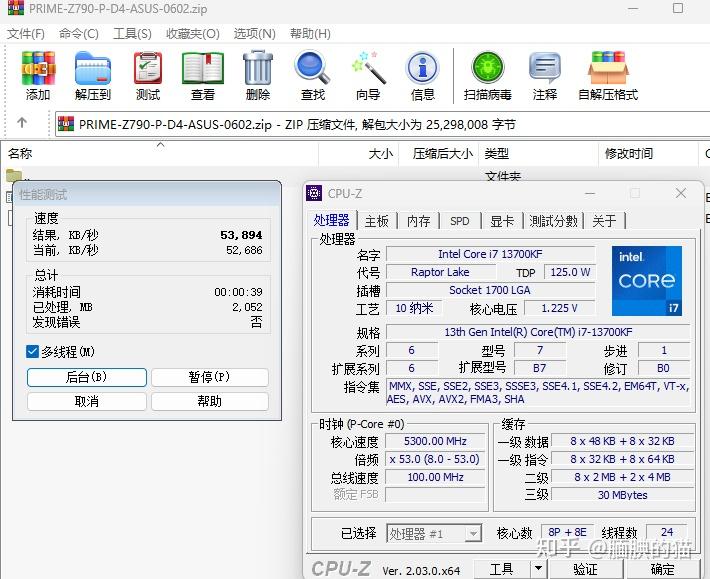Image resolution: width=710 pixels, height=579 pixels.
Task: Sort by the 类型 column header
Action: pos(538,154)
